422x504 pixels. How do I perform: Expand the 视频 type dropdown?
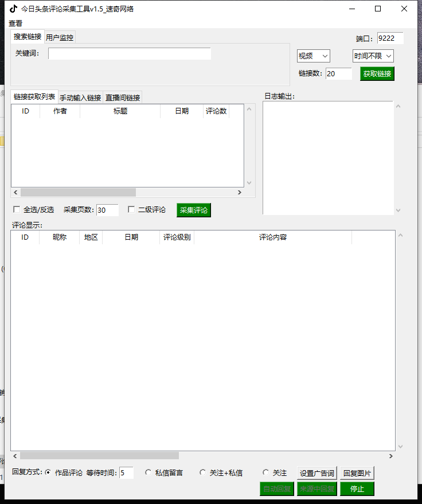pos(313,56)
